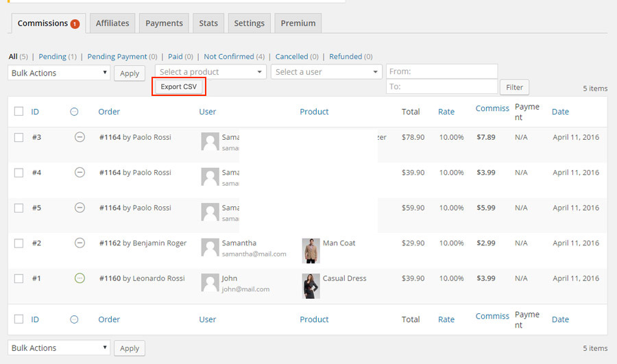Click John's avatar in commission #1 row
This screenshot has height=364, width=617.
pyautogui.click(x=210, y=283)
